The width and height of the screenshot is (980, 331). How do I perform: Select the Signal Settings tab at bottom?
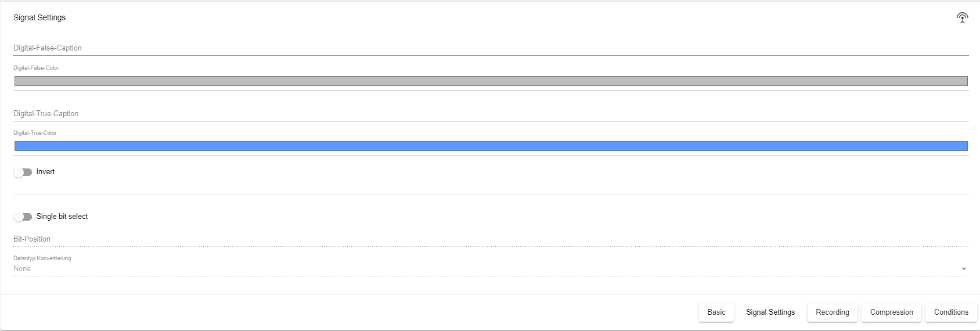coord(770,312)
